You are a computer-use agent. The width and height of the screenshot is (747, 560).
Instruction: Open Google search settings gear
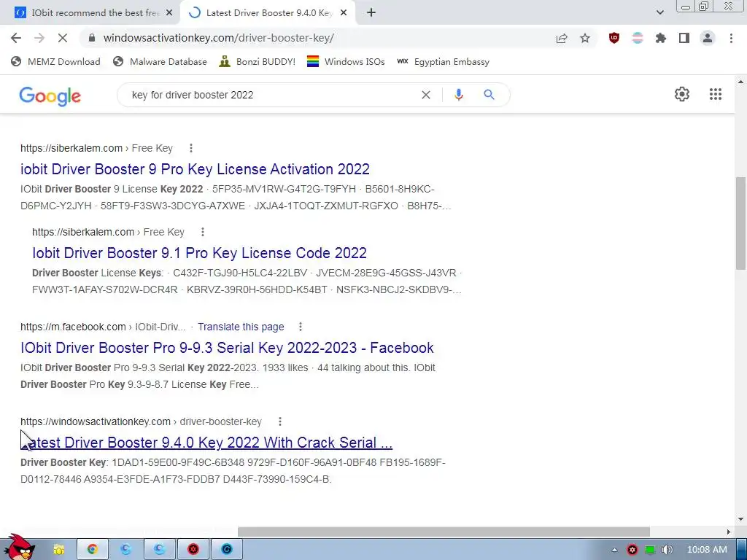[682, 94]
